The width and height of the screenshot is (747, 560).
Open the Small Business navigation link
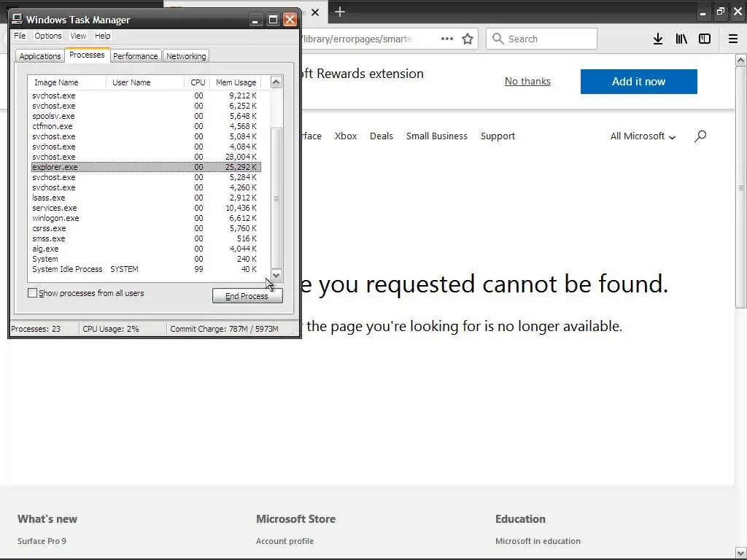437,136
